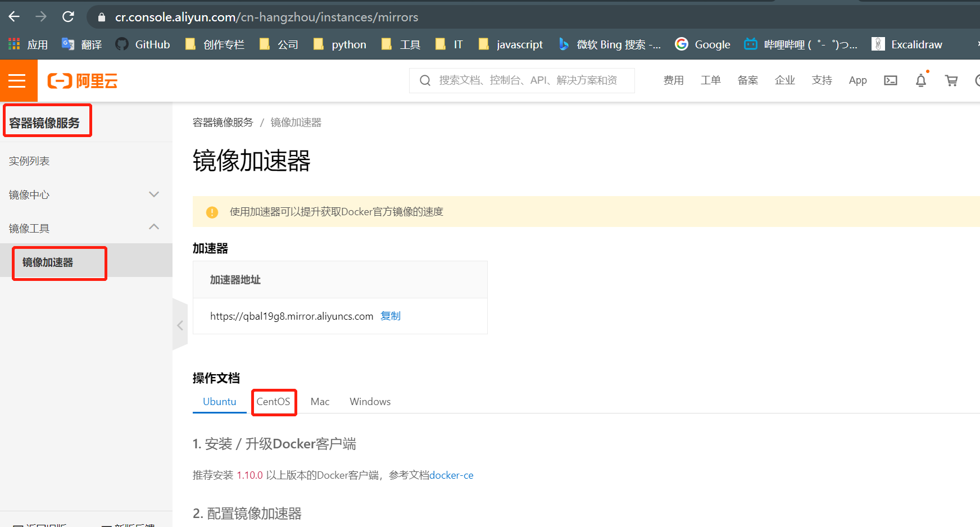Open the GitHub bookmark
Image resolution: width=980 pixels, height=527 pixels.
(x=143, y=44)
